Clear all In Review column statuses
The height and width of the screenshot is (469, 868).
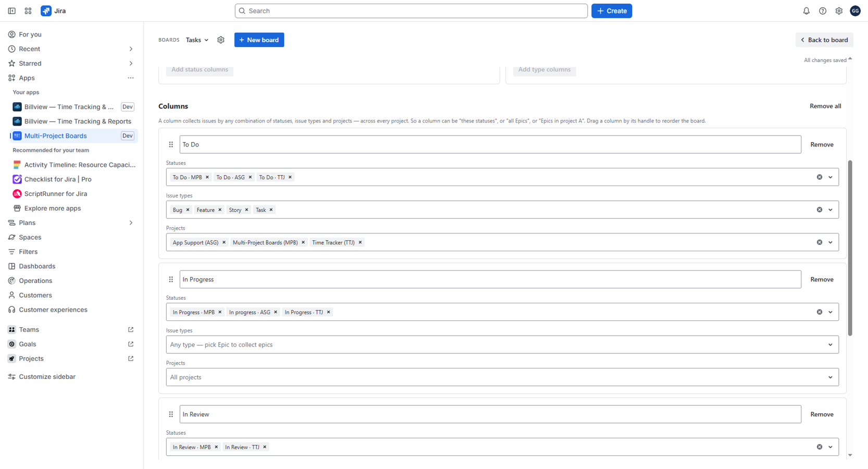[x=819, y=447]
